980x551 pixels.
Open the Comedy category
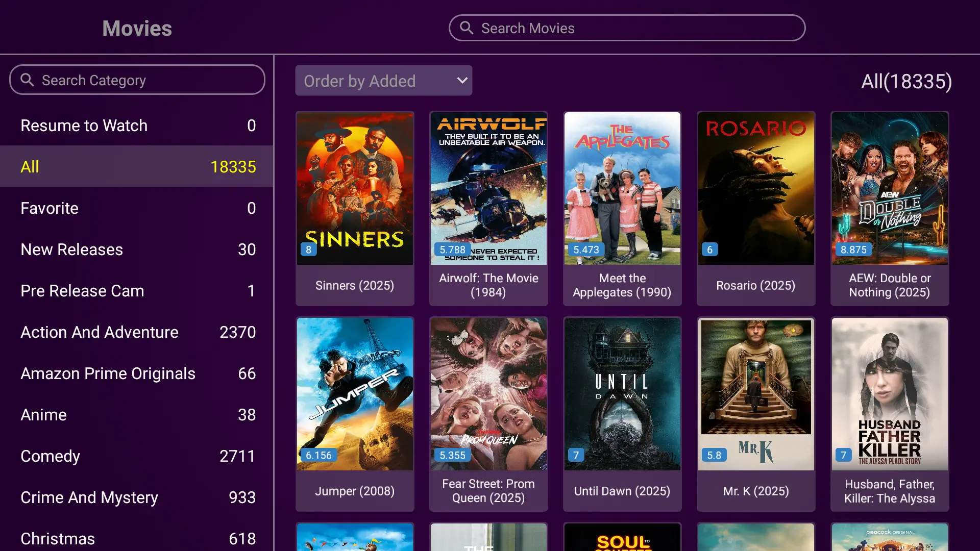coord(137,456)
